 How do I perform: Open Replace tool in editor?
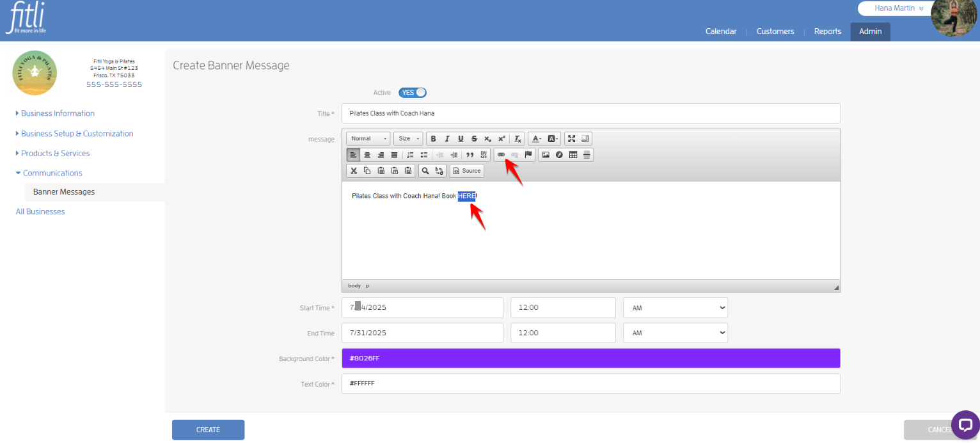click(x=439, y=171)
